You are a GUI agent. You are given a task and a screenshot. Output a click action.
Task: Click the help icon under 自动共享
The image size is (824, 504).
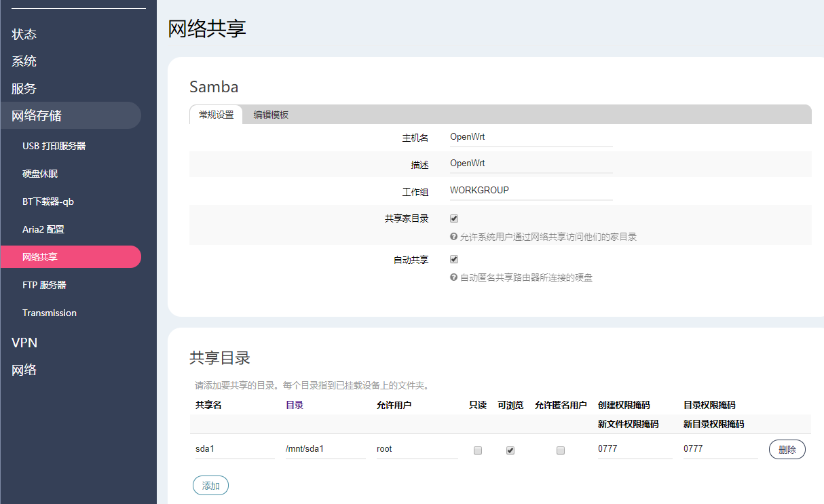pos(453,277)
